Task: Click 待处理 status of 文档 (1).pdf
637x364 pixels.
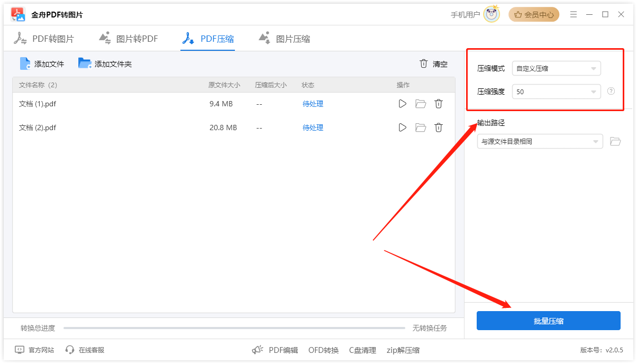Action: point(313,104)
